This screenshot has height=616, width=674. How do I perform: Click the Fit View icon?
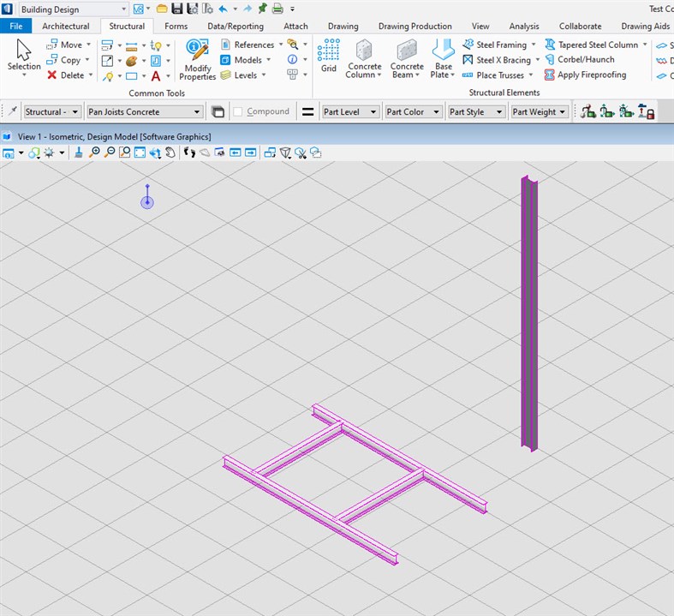click(x=140, y=153)
